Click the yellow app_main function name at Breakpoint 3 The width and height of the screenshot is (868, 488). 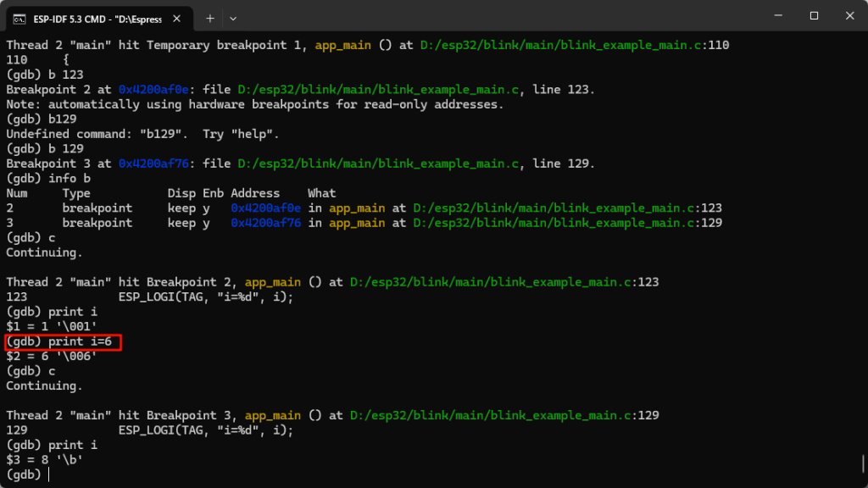272,415
